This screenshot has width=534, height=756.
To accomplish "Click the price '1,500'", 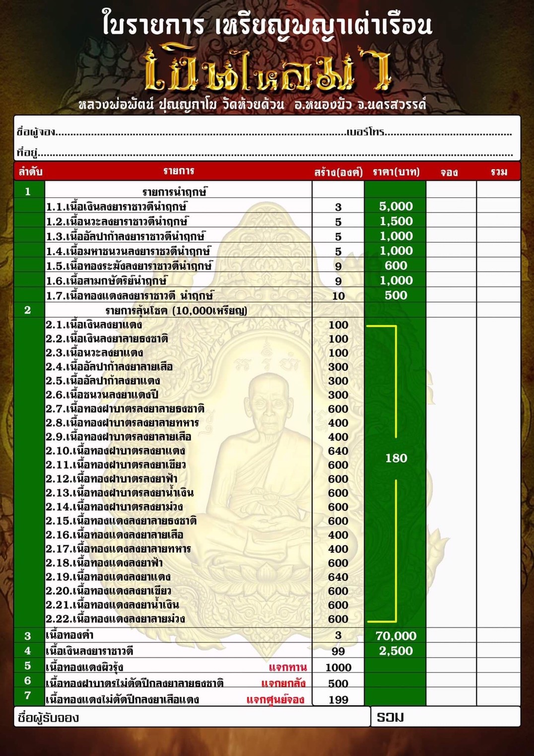I will [396, 221].
